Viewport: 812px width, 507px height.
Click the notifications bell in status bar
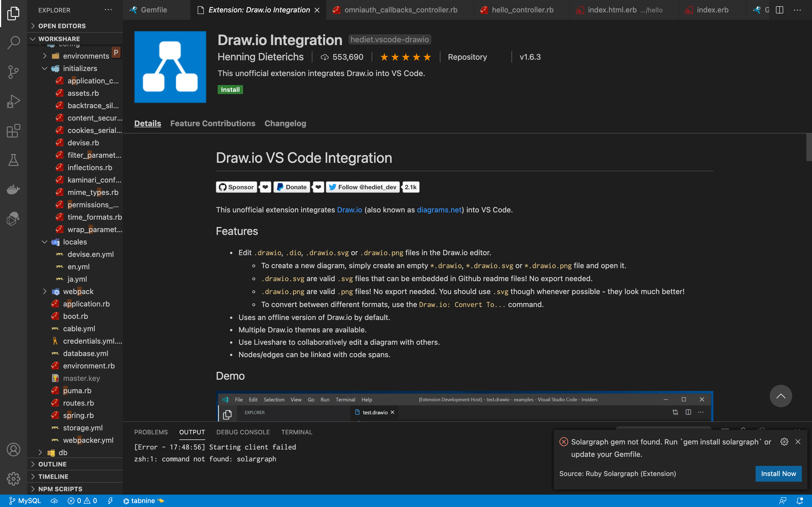click(x=800, y=501)
